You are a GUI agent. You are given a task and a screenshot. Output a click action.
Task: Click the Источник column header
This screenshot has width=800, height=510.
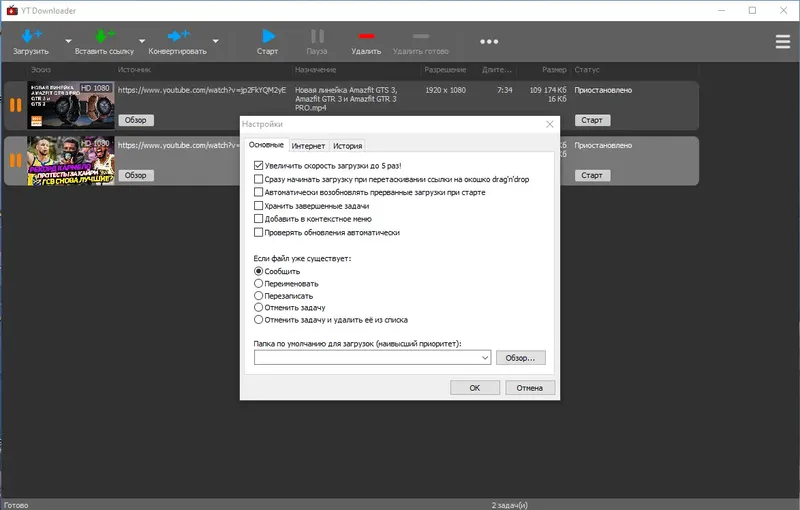(x=134, y=69)
